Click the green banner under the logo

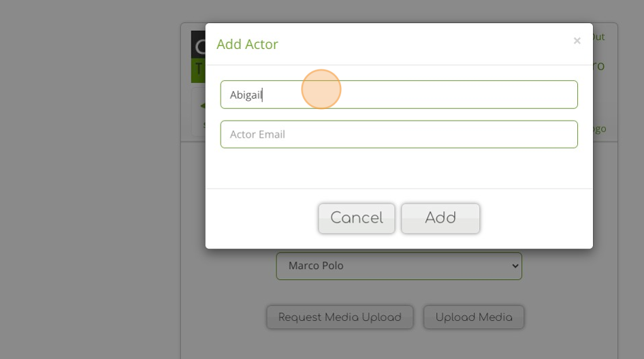pos(198,71)
